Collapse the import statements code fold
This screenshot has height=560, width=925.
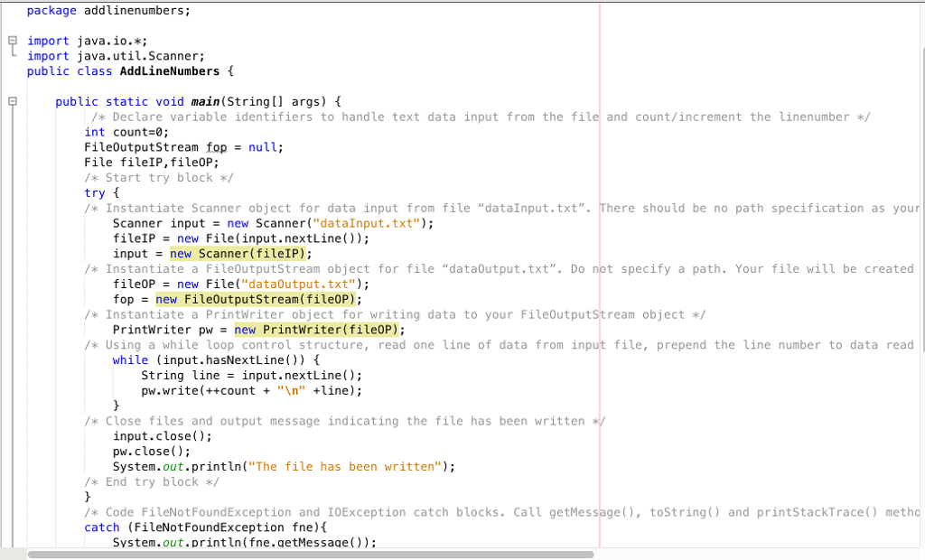(x=11, y=41)
